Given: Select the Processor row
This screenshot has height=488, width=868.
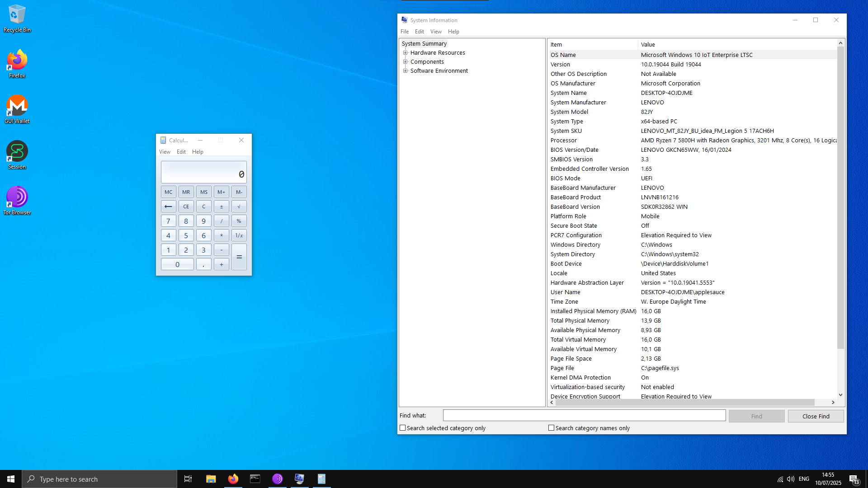Looking at the screenshot, I should pyautogui.click(x=692, y=140).
